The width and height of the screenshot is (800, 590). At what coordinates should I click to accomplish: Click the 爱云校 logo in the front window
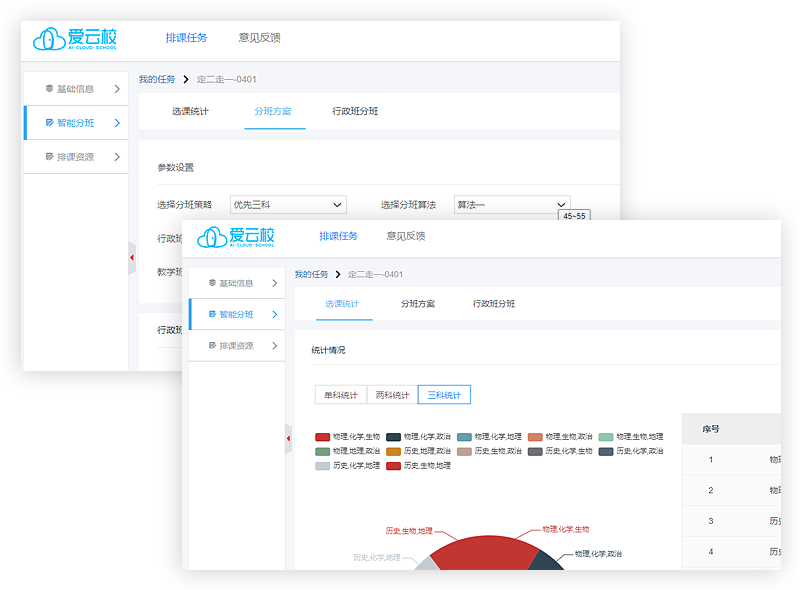pyautogui.click(x=235, y=237)
